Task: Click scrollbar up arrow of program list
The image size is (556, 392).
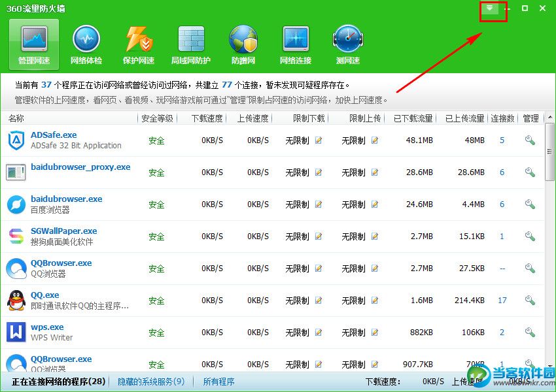Action: coord(550,117)
